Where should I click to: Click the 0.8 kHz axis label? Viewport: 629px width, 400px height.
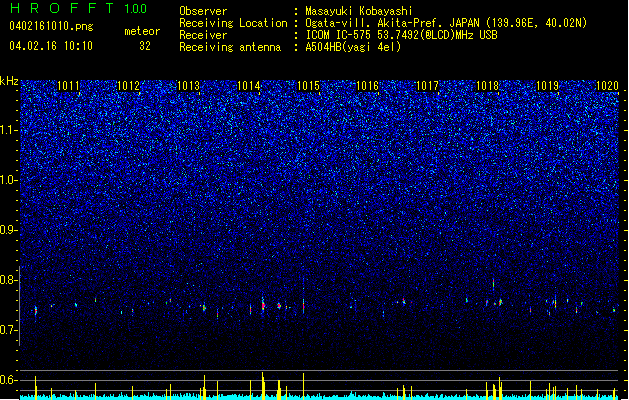click(7, 280)
